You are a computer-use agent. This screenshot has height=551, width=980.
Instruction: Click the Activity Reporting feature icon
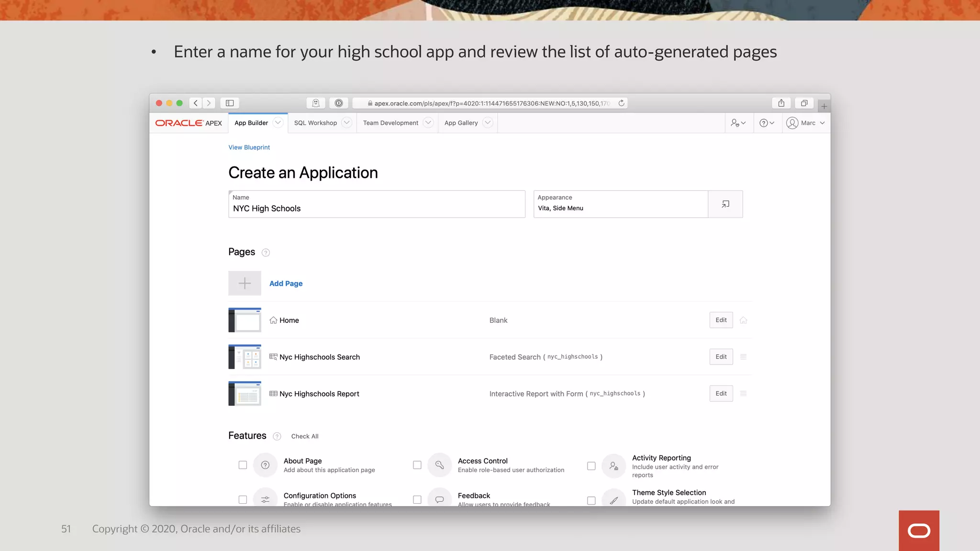tap(613, 466)
